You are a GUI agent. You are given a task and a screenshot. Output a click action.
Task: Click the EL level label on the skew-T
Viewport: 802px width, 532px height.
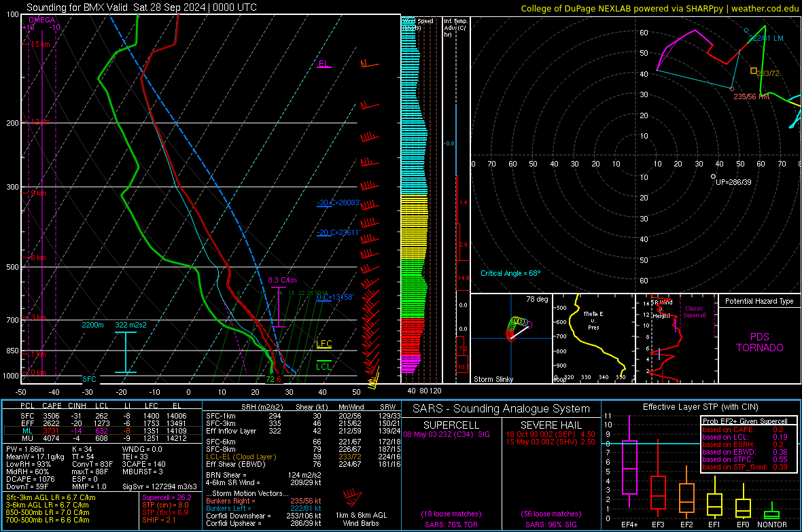(324, 64)
